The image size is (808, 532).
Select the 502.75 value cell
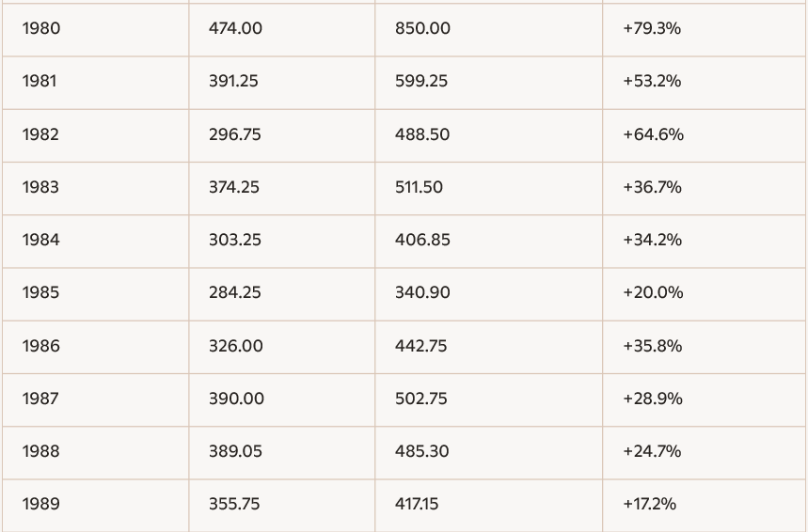click(421, 399)
